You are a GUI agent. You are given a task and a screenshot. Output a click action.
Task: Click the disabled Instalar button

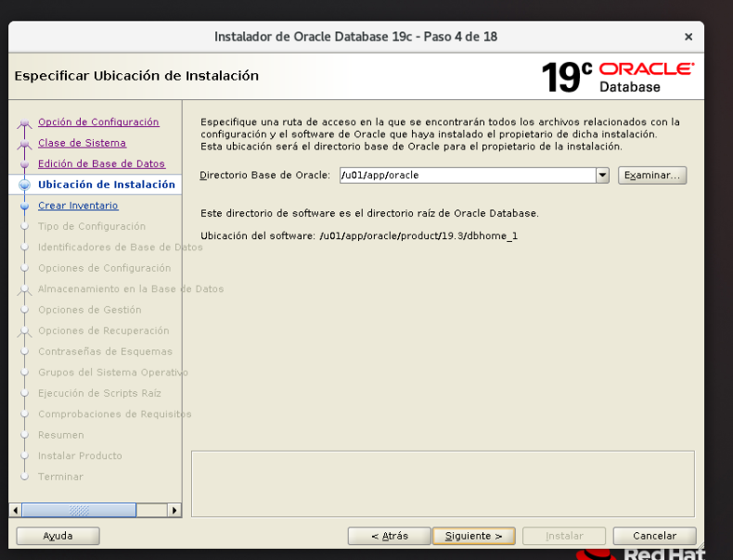click(x=564, y=536)
